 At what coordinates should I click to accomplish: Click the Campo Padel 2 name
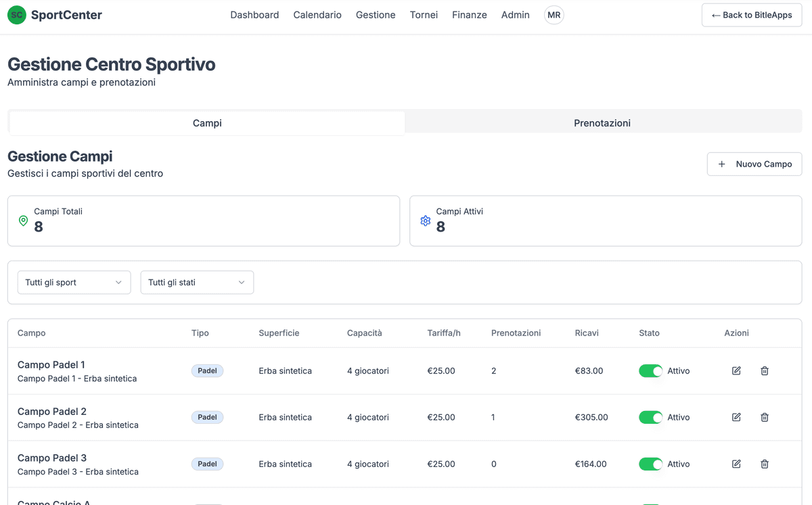[52, 412]
